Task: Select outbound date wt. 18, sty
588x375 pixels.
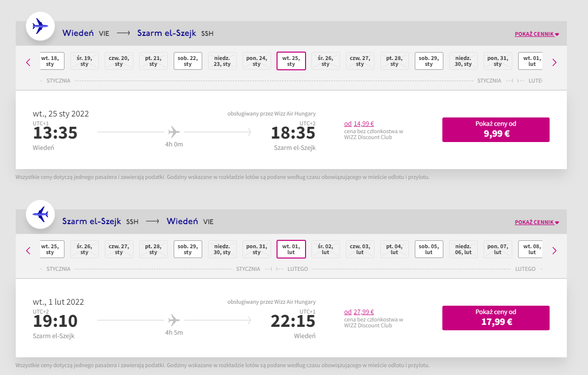Action: click(x=52, y=61)
